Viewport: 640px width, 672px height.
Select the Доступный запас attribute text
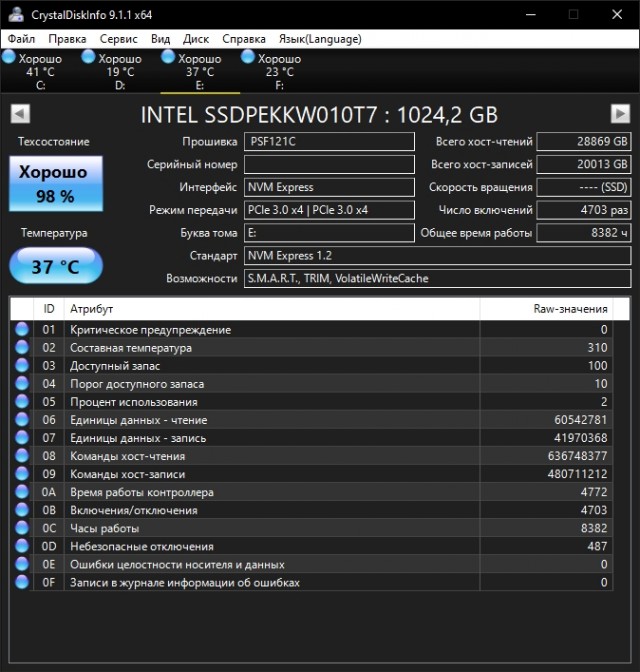pos(115,366)
